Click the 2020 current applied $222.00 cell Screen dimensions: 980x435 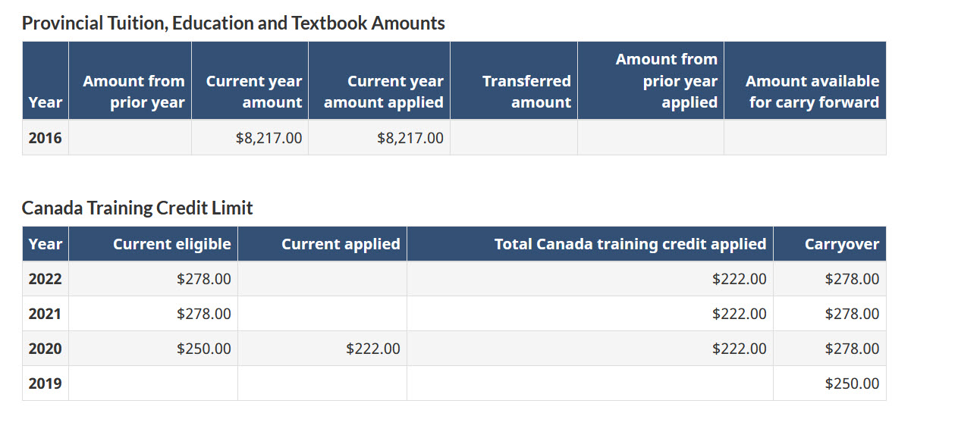tap(322, 349)
